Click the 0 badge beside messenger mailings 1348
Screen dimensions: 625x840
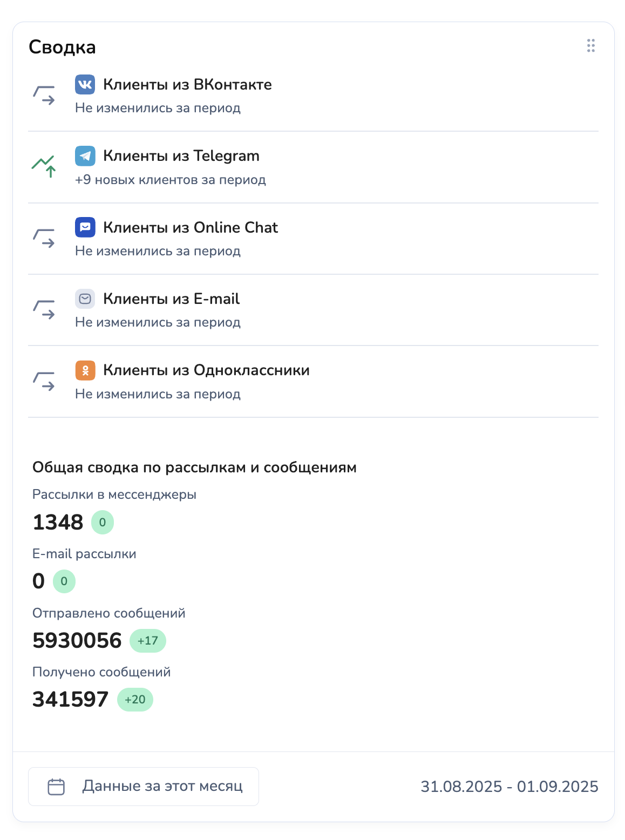point(102,523)
